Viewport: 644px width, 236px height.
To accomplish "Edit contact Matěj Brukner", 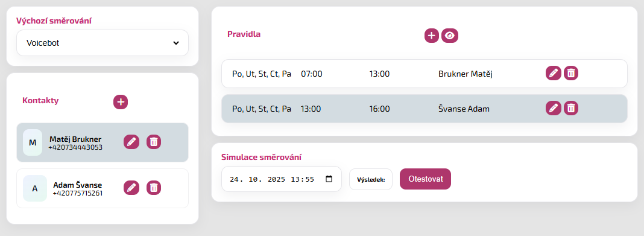I will (131, 142).
